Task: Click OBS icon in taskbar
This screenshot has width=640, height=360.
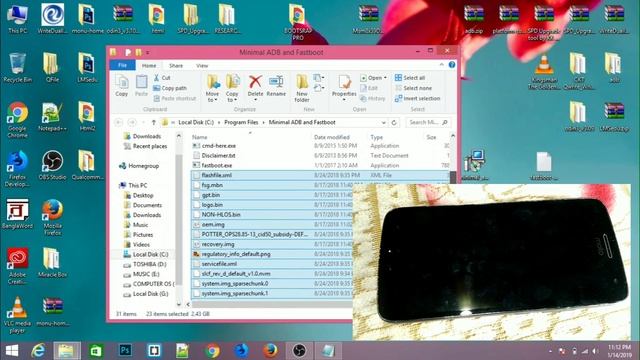Action: [299, 351]
